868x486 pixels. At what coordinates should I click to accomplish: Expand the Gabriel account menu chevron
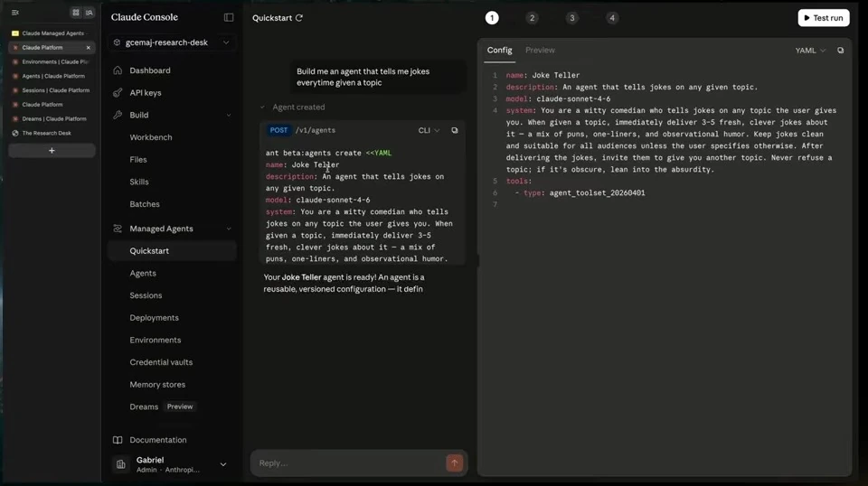click(x=223, y=464)
